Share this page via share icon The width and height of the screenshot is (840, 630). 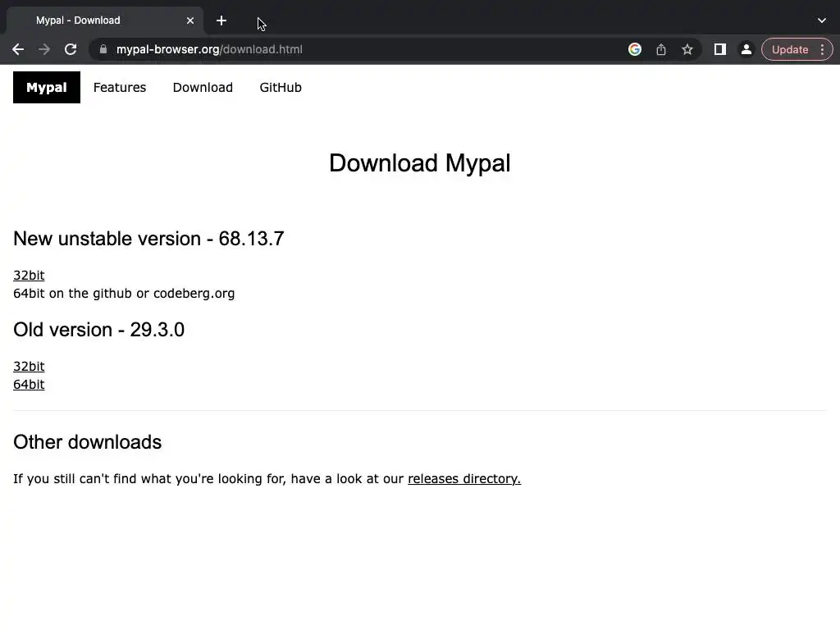[x=661, y=49]
